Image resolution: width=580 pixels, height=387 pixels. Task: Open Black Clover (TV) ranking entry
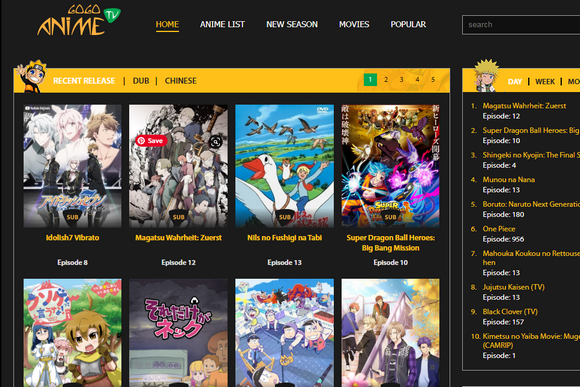pos(510,312)
